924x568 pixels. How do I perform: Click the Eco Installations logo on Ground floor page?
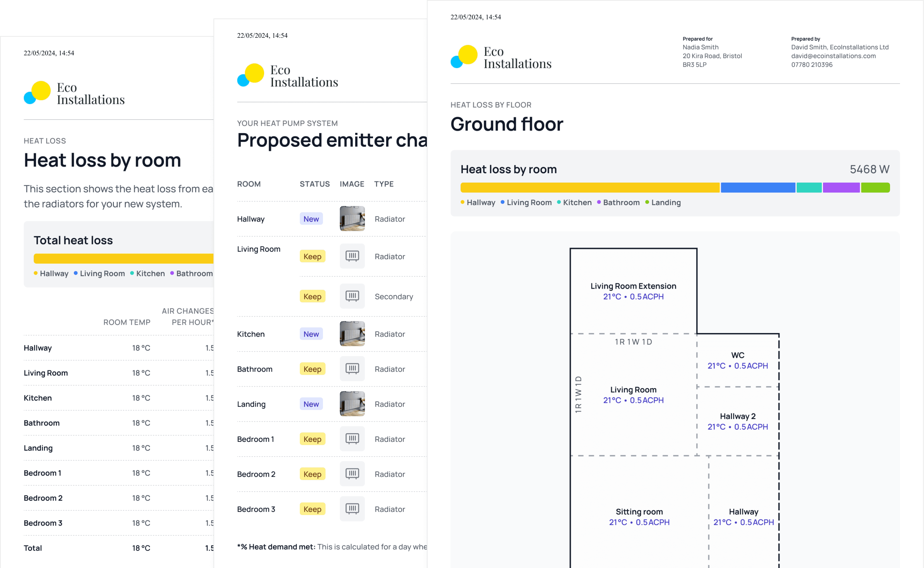pyautogui.click(x=501, y=57)
